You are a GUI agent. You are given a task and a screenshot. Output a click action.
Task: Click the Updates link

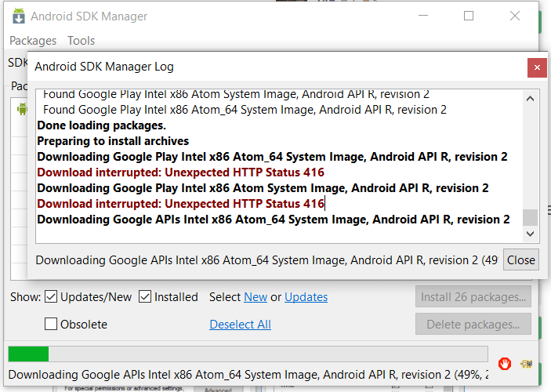click(306, 297)
